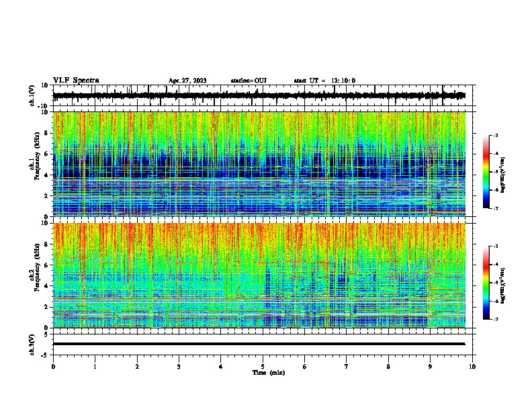Click the time axis tick label 1
Screen dimensions: 532x411
95,367
